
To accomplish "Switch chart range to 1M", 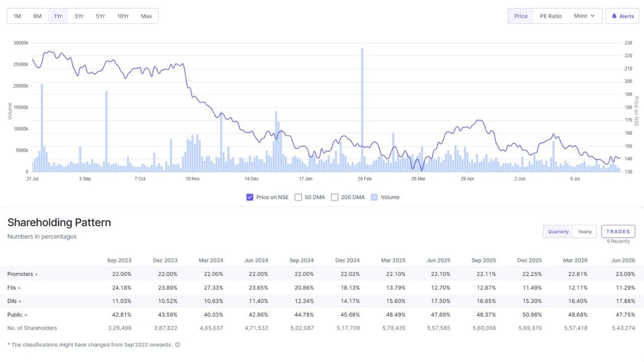I will pos(17,16).
